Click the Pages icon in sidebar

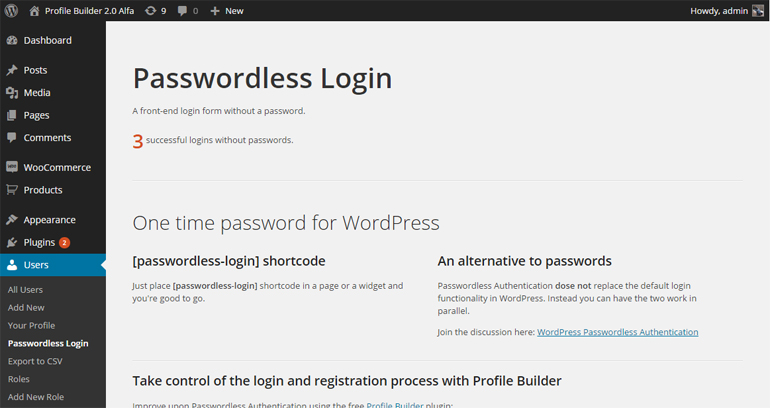tap(12, 115)
